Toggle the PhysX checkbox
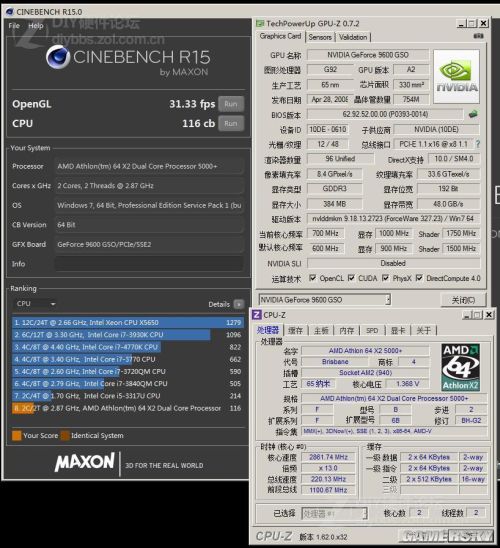Image resolution: width=500 pixels, height=548 pixels. coord(385,278)
